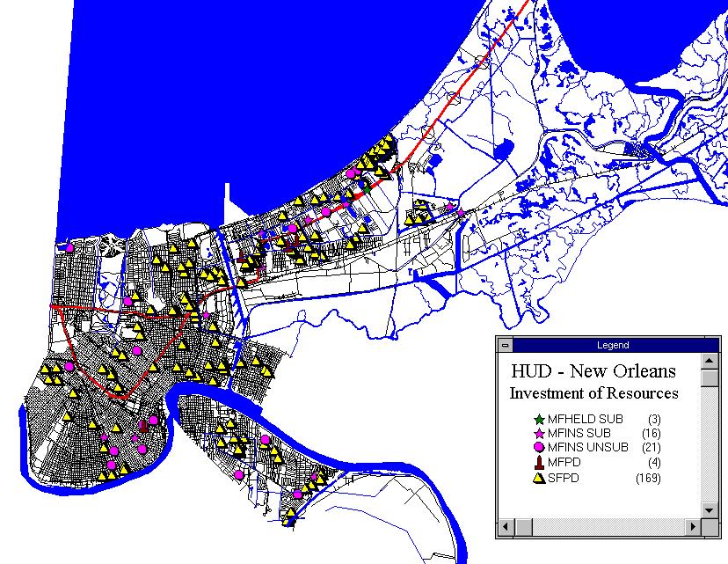
Task: Open the Legend window control menu box
Action: point(506,345)
